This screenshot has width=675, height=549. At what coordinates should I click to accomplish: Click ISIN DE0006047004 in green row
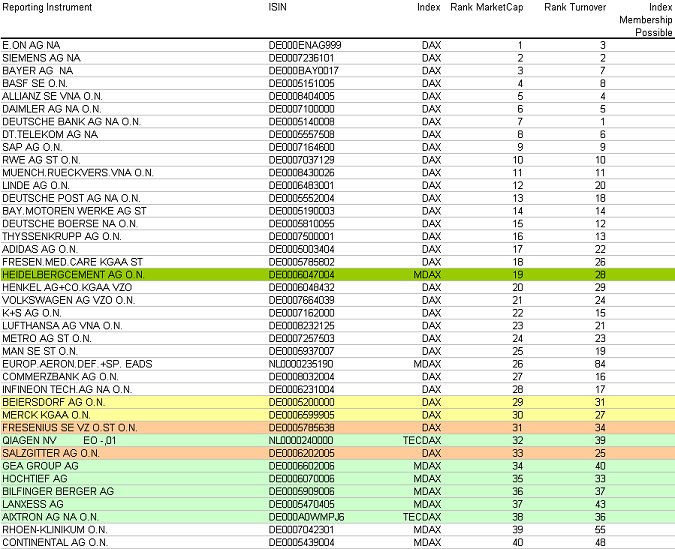[301, 275]
